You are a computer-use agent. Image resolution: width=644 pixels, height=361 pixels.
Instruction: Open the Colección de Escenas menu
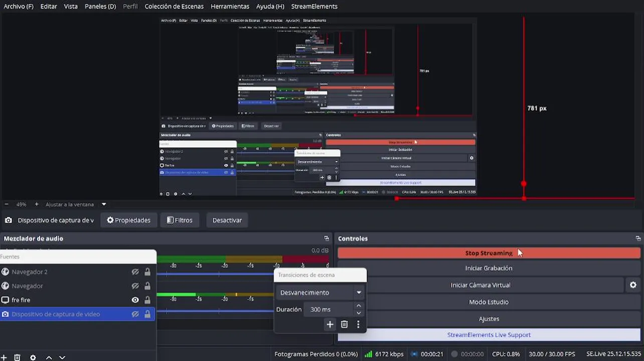[174, 7]
